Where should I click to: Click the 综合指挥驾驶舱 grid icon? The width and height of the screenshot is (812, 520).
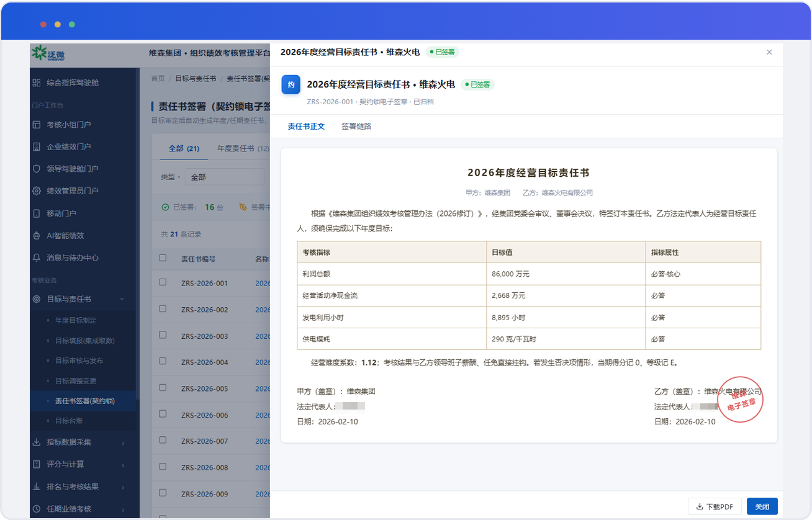37,83
